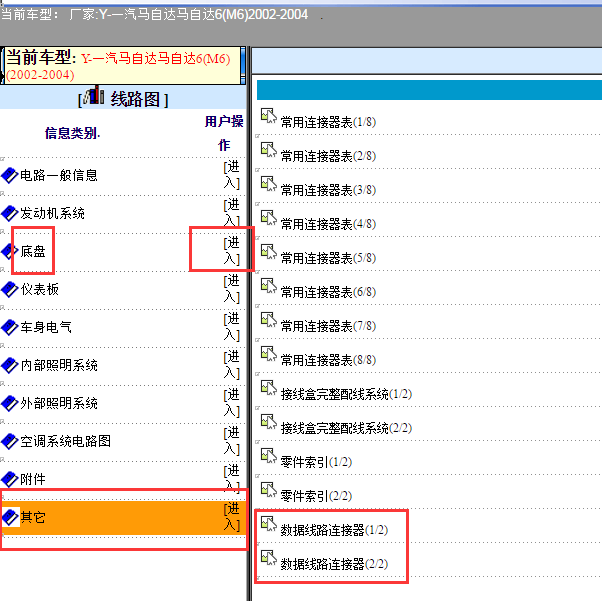
Task: Click [进入] for 车身电气
Action: (x=232, y=327)
